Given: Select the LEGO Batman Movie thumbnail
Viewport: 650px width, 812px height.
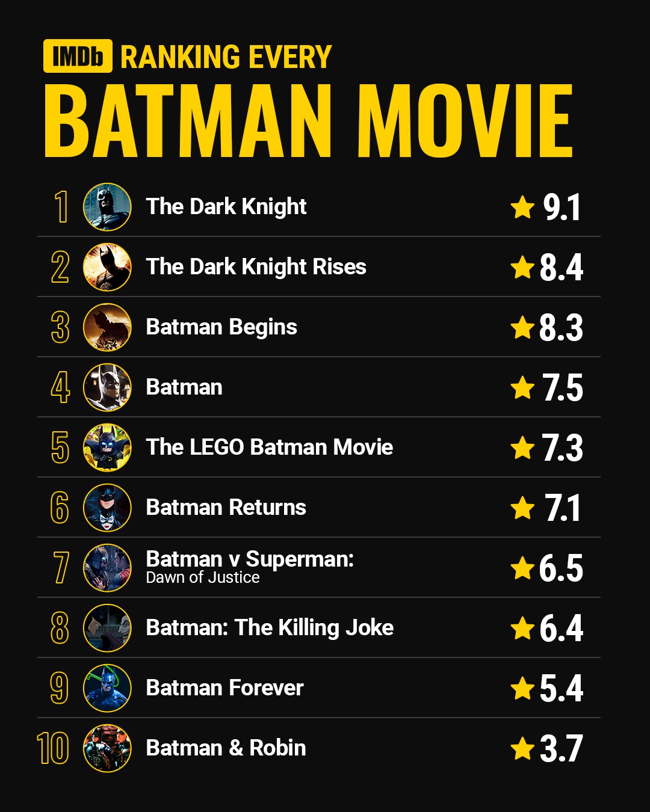Looking at the screenshot, I should coord(107,448).
